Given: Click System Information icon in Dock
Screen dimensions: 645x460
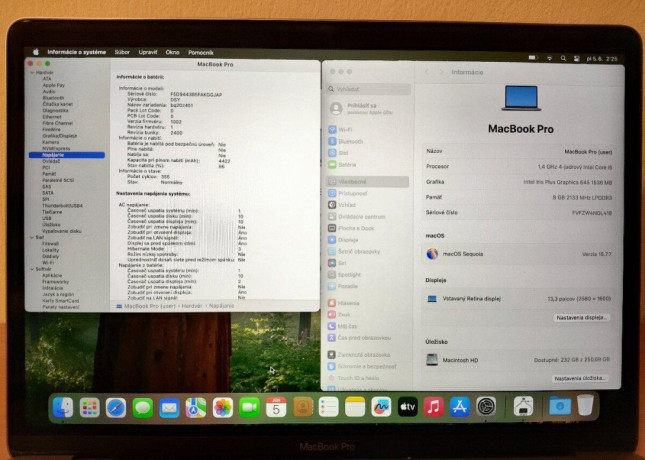Looking at the screenshot, I should [x=523, y=407].
